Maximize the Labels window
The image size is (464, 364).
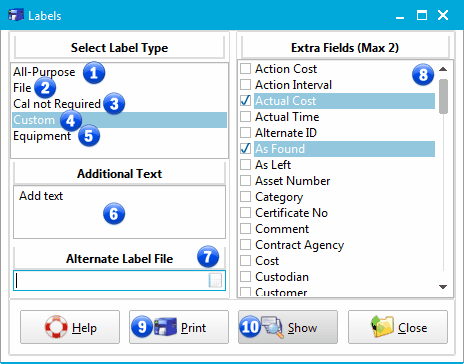tap(422, 15)
